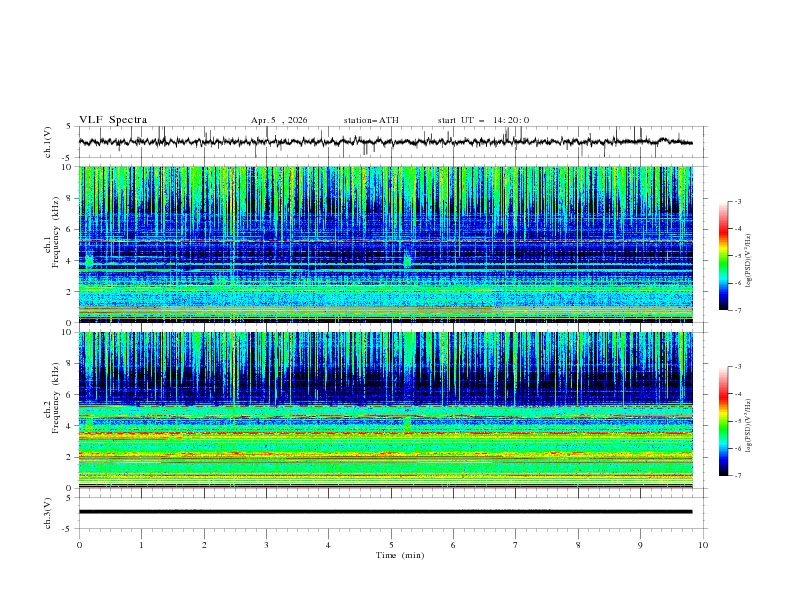Click time axis tick label "9"
Viewport: 792px width, 612px height.
[x=640, y=545]
